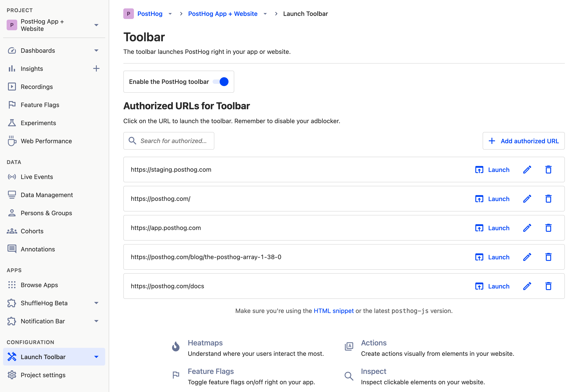The width and height of the screenshot is (575, 392).
Task: Click the Inspect magnifier icon
Action: pyautogui.click(x=349, y=376)
